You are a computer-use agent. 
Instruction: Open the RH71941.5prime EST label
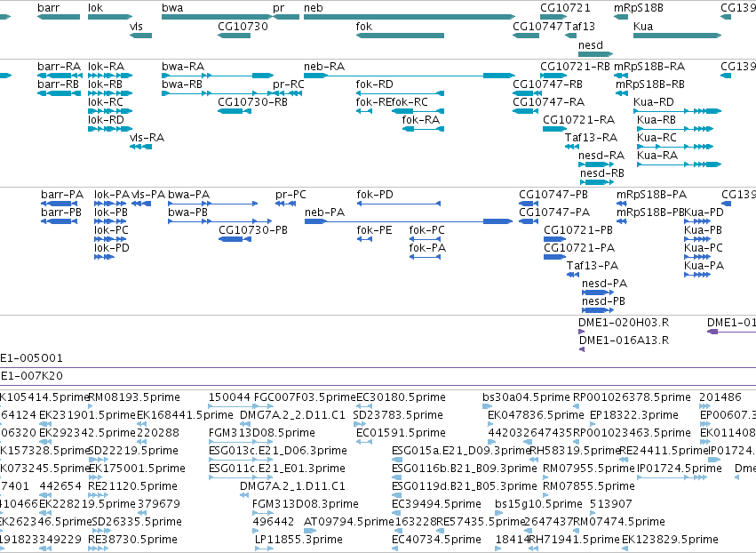pos(574,539)
